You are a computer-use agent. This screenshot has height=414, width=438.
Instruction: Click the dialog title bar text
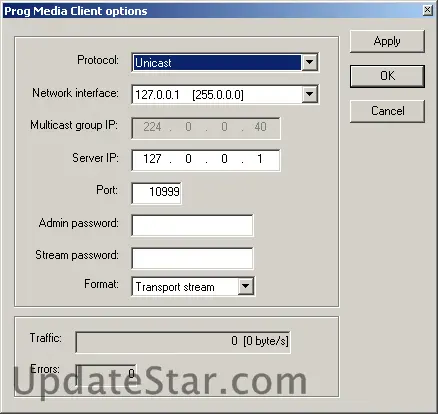[76, 11]
